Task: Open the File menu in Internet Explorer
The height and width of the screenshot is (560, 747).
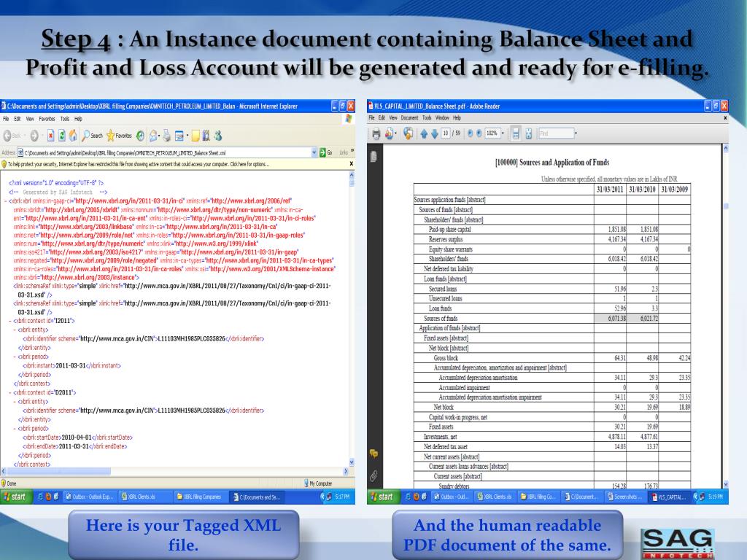Action: click(6, 119)
